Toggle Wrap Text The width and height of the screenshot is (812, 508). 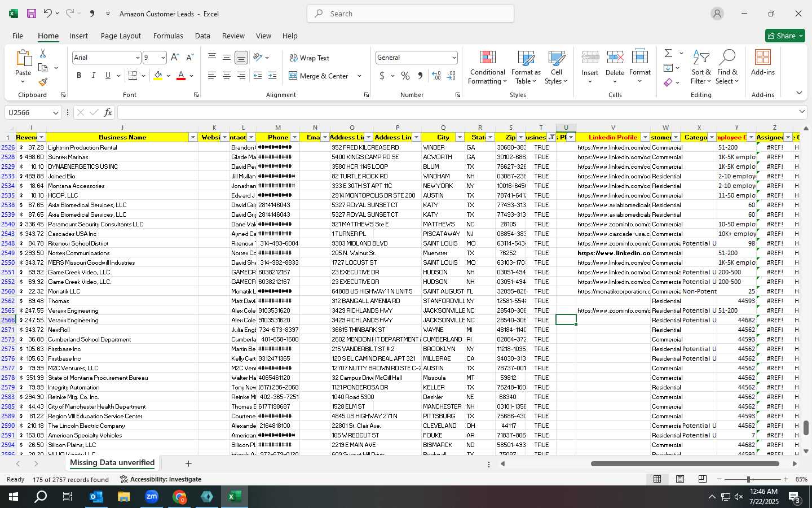309,58
